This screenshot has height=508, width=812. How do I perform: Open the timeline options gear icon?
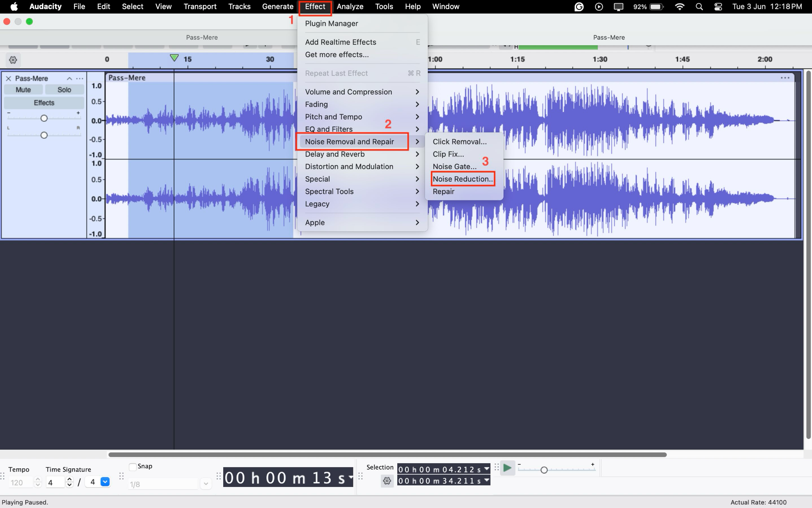point(13,60)
